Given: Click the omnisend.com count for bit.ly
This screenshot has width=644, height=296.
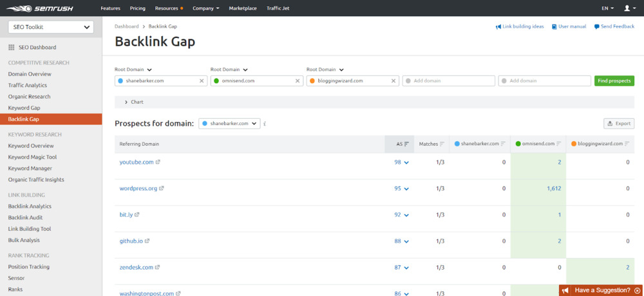Looking at the screenshot, I should coord(560,215).
